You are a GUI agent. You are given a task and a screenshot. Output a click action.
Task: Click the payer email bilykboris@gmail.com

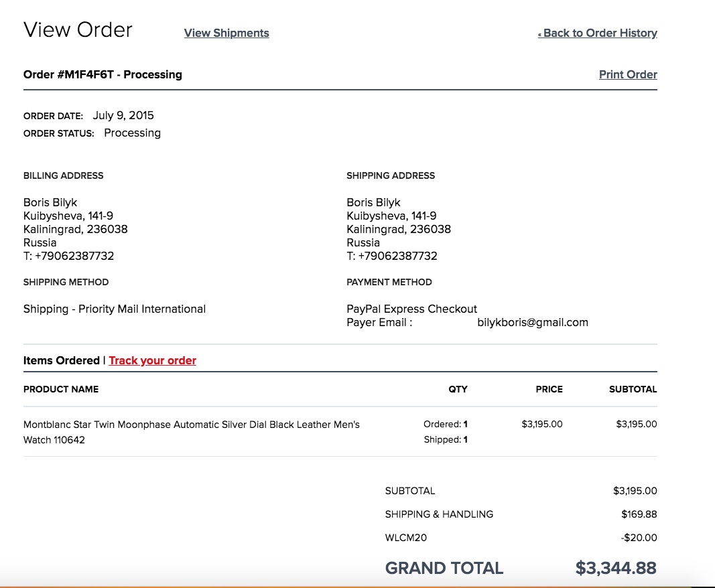tap(533, 322)
